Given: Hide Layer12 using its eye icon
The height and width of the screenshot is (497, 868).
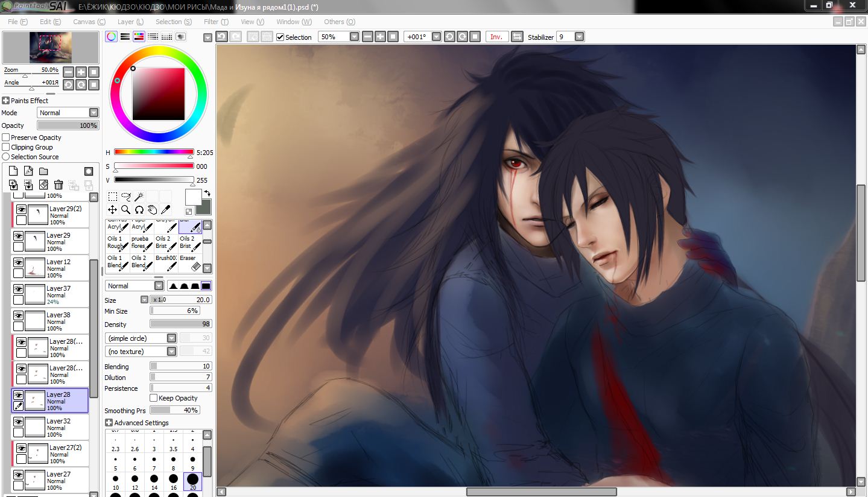Looking at the screenshot, I should [x=18, y=262].
